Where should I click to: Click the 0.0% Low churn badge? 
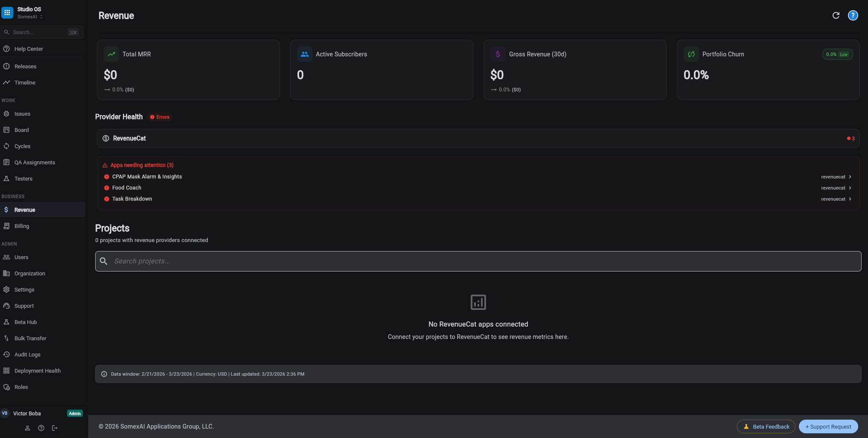837,54
